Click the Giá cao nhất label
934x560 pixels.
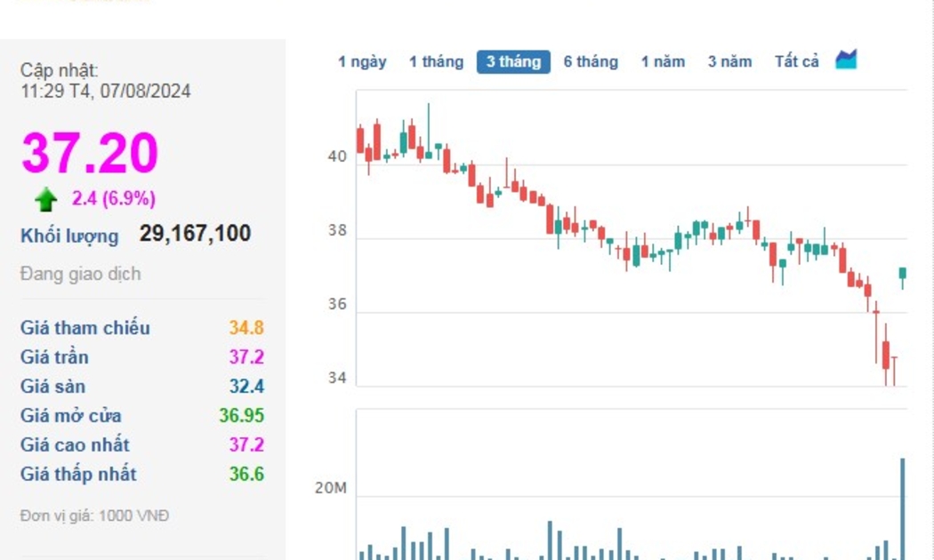[x=75, y=445]
